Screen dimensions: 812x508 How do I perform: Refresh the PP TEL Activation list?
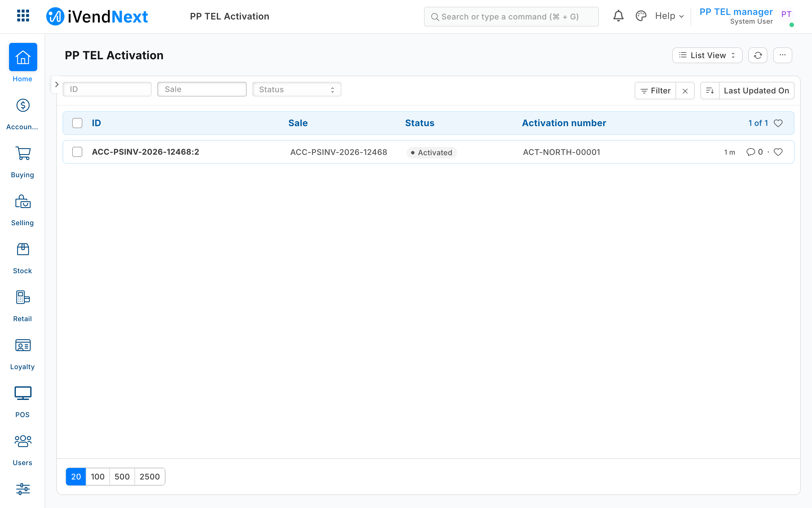[758, 55]
